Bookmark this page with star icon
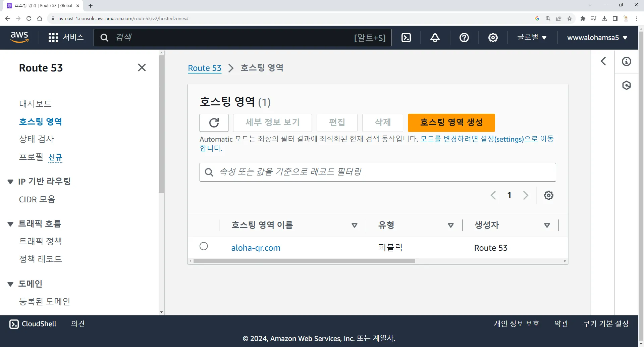This screenshot has width=644, height=347. [570, 18]
